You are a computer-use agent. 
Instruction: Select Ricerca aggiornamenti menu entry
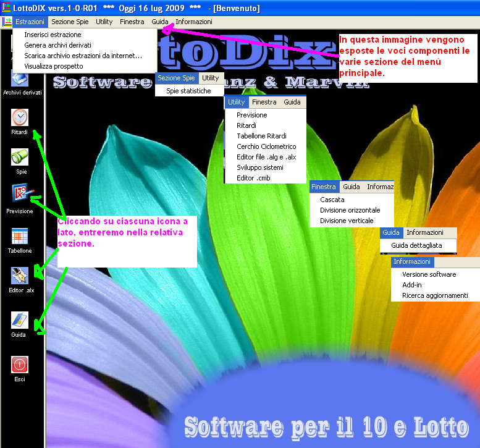click(x=436, y=295)
